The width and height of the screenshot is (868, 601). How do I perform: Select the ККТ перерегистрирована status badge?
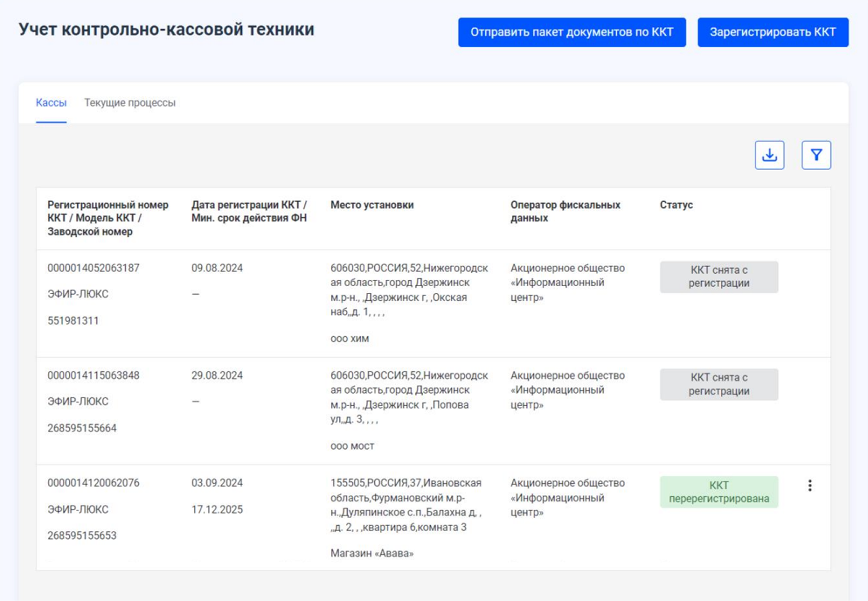(x=719, y=491)
